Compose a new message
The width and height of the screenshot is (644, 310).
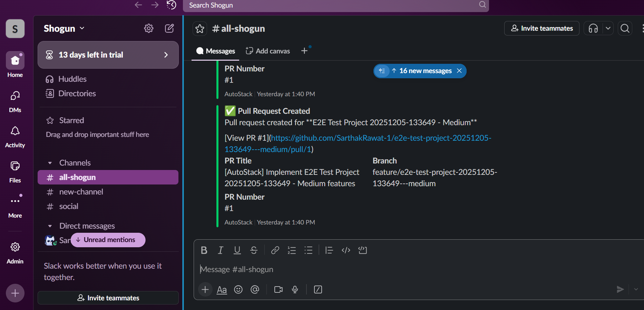[x=169, y=28]
